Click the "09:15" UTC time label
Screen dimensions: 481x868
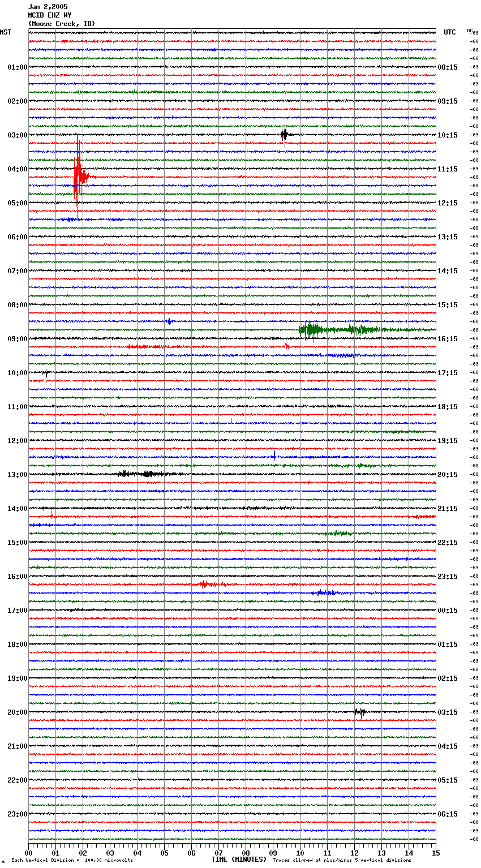[x=448, y=101]
